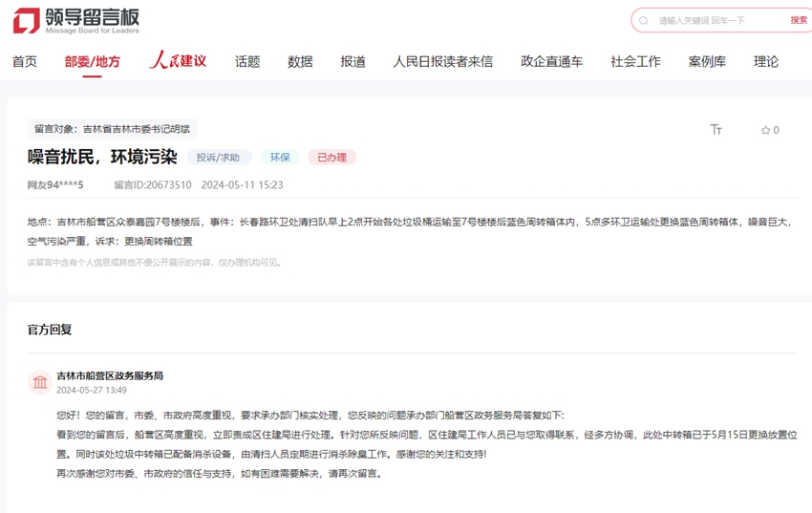
Task: Click the star favorite icon
Action: click(765, 130)
